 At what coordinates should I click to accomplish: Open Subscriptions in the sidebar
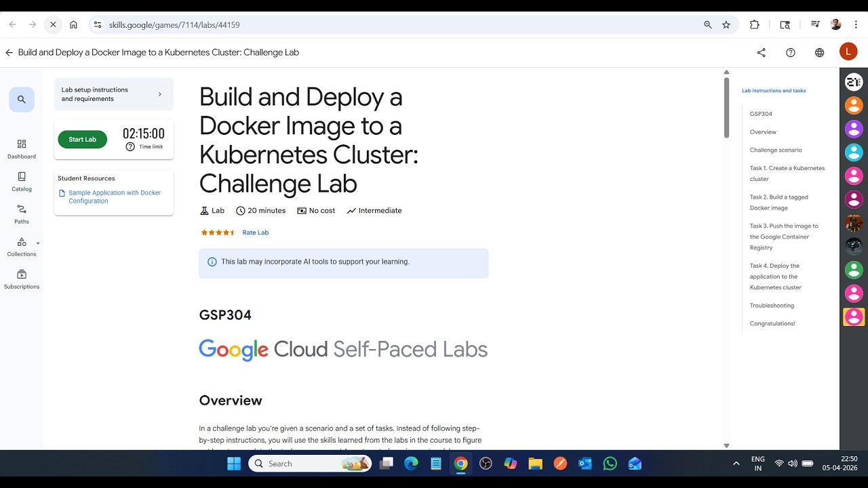click(22, 279)
